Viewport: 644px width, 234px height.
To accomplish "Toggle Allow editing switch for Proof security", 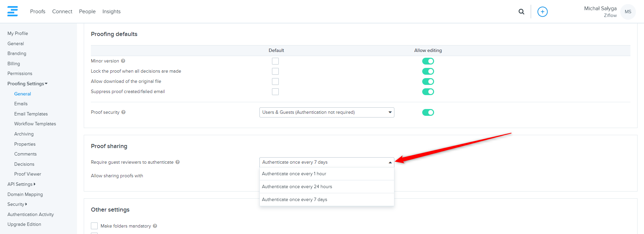I will click(428, 112).
